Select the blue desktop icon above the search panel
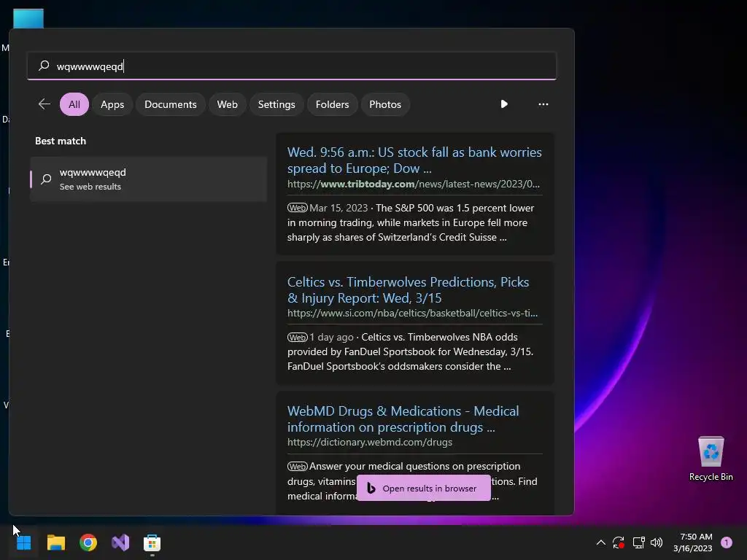 click(28, 18)
